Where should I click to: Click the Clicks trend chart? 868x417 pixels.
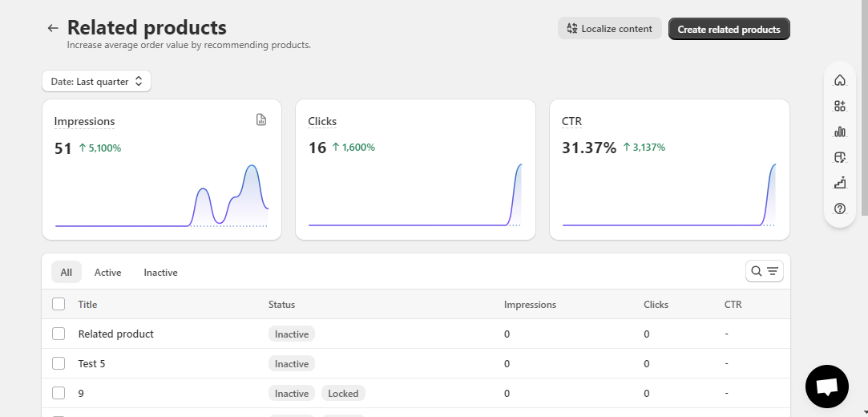coord(415,195)
